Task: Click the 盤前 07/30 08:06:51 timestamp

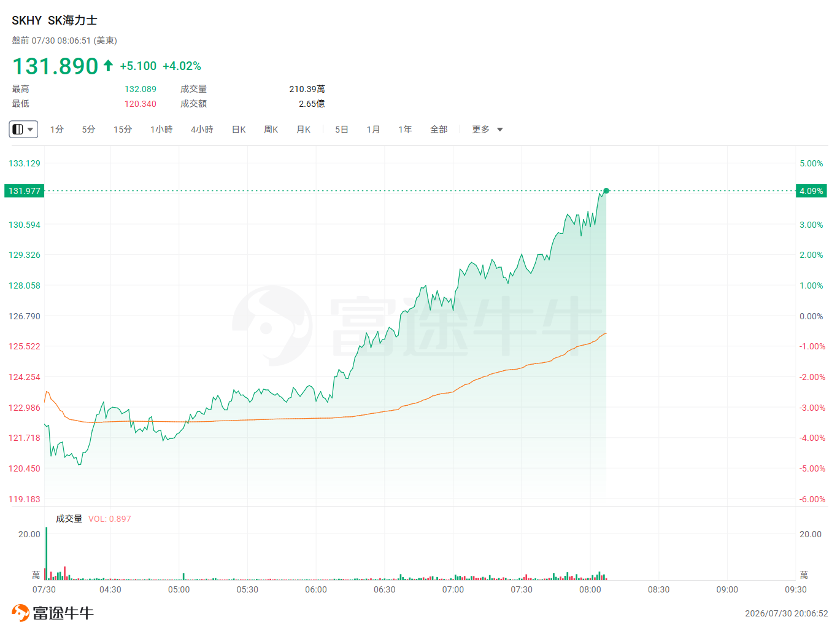Action: coord(64,41)
